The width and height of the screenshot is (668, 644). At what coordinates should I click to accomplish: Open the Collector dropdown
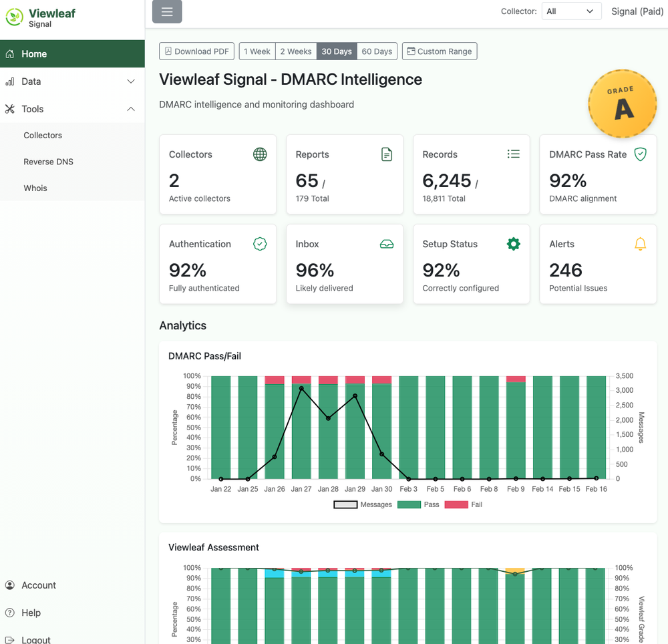click(572, 11)
